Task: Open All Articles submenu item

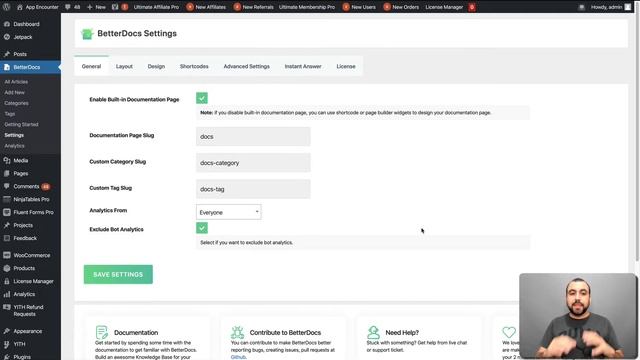Action: click(16, 82)
